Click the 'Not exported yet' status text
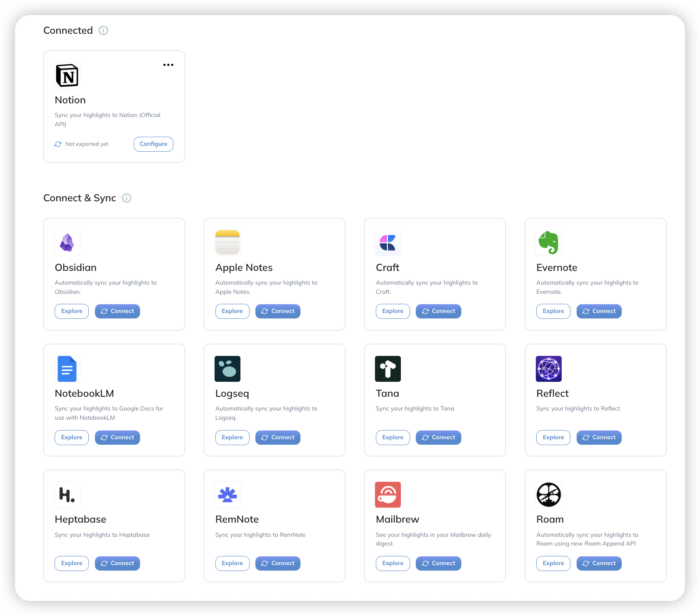 (87, 144)
